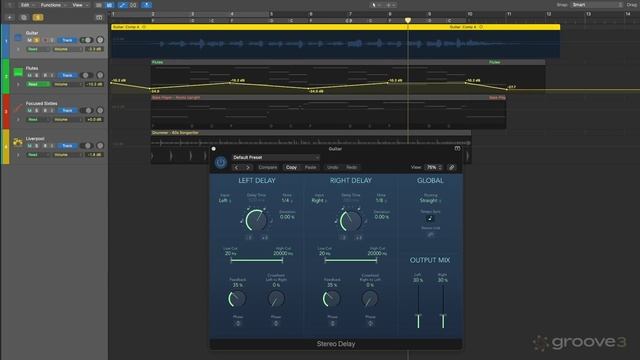Mute the Flutes track
Screen dimensions: 640x360
click(x=29, y=75)
